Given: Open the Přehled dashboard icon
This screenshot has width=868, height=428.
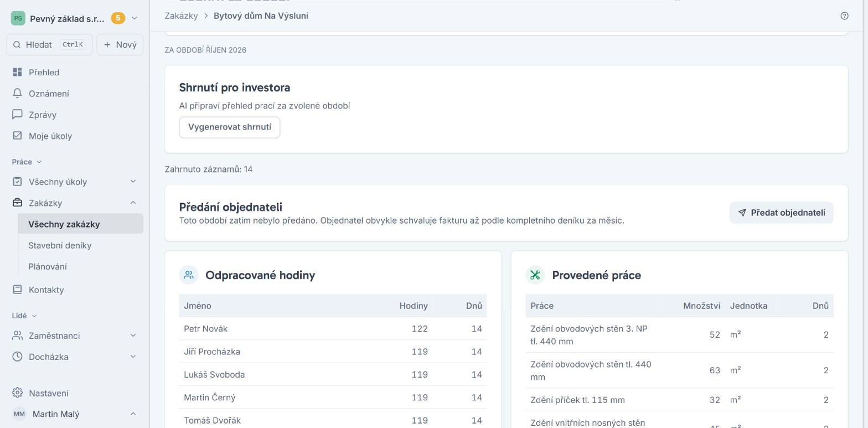Looking at the screenshot, I should 18,73.
